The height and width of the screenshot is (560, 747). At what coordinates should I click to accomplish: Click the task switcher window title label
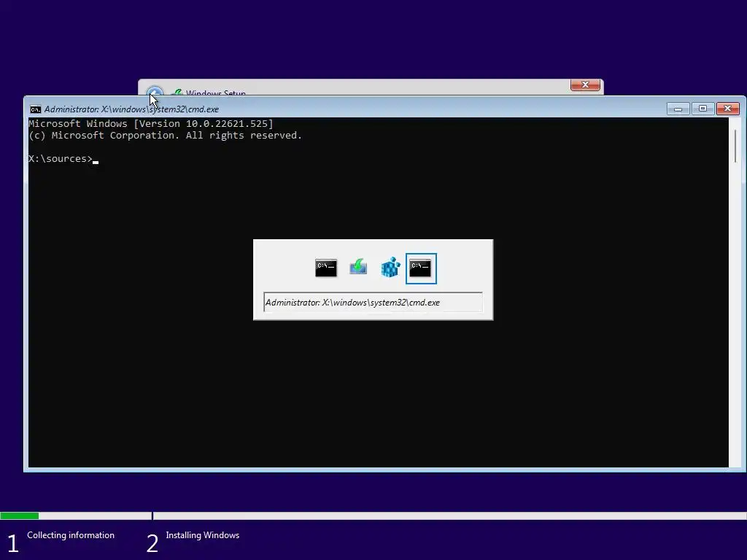tap(373, 303)
